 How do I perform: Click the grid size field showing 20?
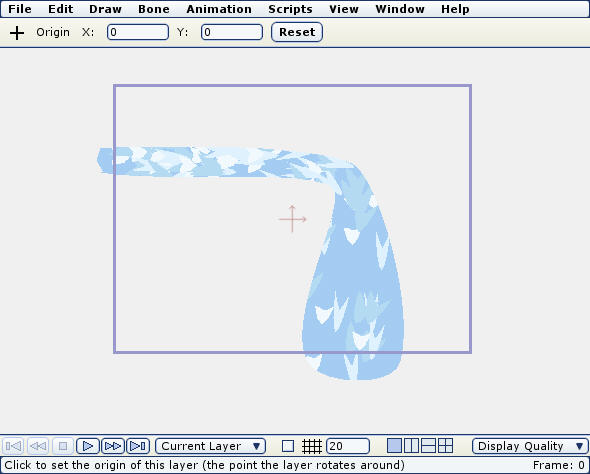(348, 446)
